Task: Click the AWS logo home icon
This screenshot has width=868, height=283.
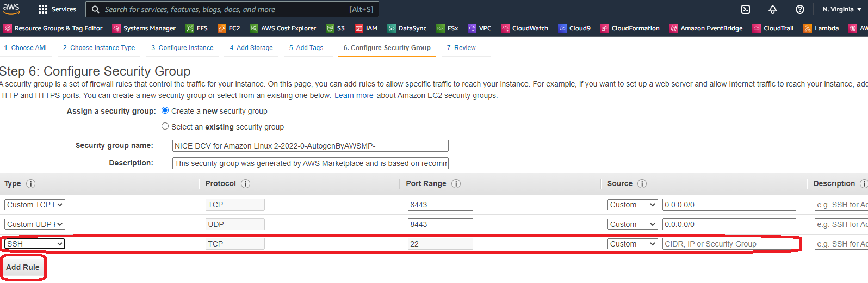Action: [11, 9]
